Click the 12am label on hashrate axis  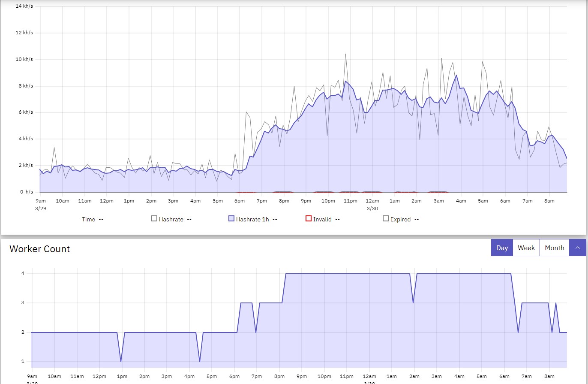(372, 201)
